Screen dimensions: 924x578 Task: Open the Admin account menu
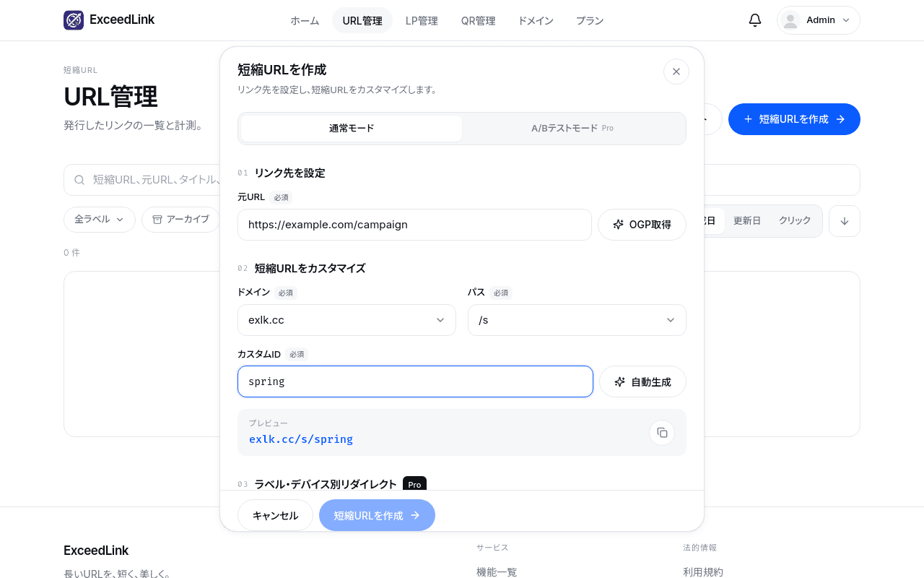(x=819, y=20)
